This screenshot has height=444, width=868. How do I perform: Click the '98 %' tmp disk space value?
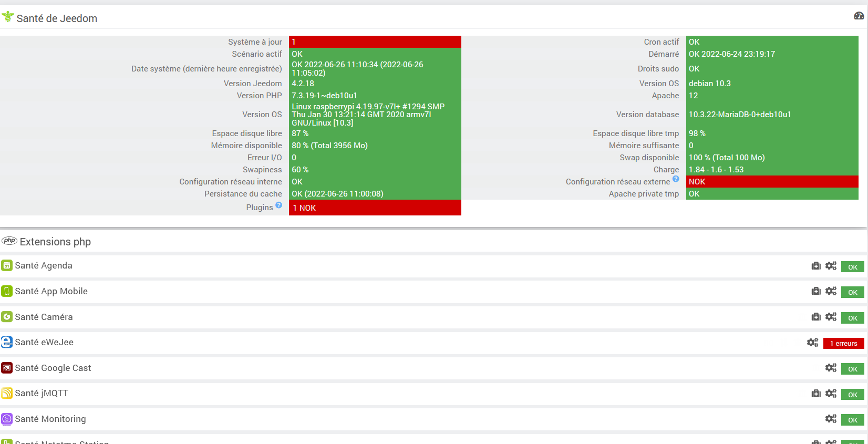[697, 133]
